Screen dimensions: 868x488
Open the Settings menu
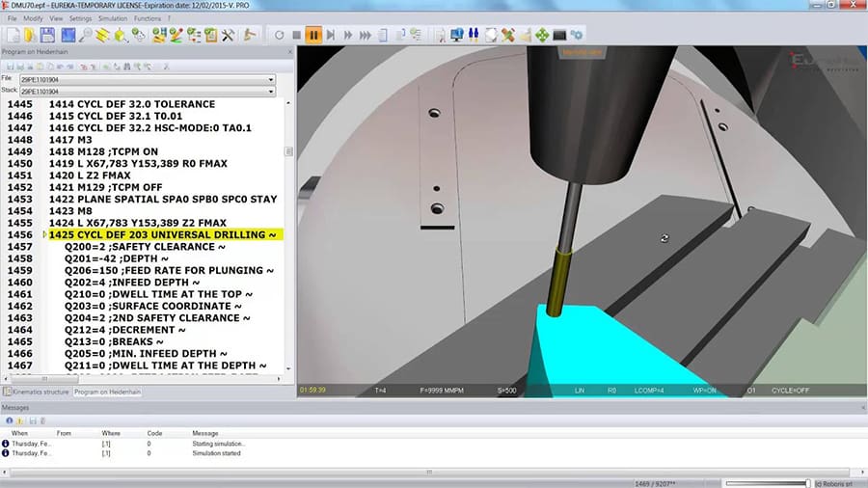(x=80, y=19)
